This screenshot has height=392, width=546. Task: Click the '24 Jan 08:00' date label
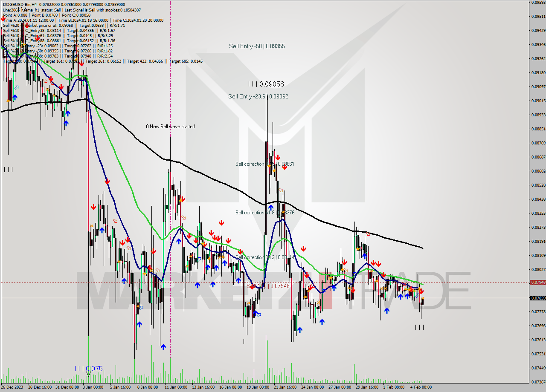312,387
